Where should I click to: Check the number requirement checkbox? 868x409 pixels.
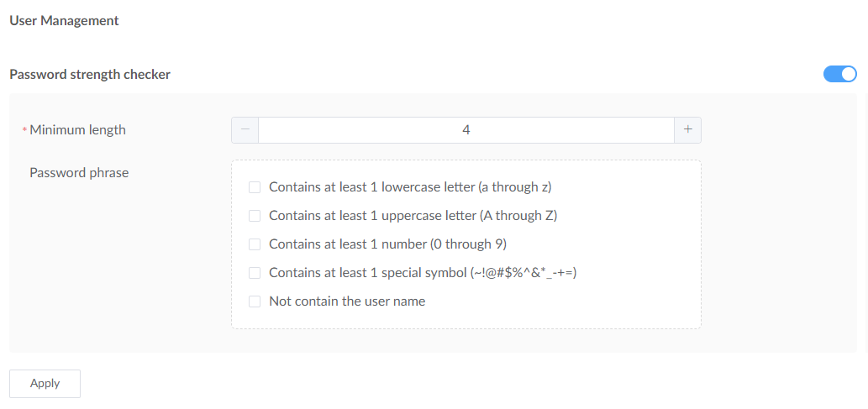click(255, 244)
